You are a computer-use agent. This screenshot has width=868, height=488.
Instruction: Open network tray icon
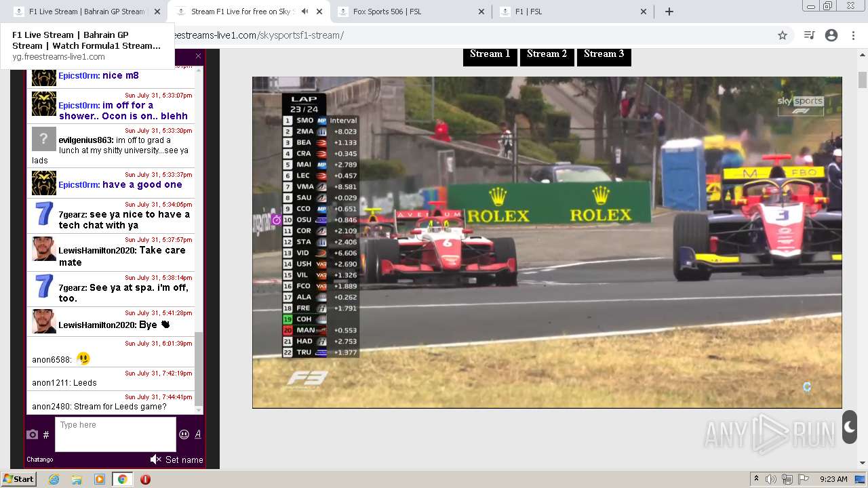tap(787, 479)
